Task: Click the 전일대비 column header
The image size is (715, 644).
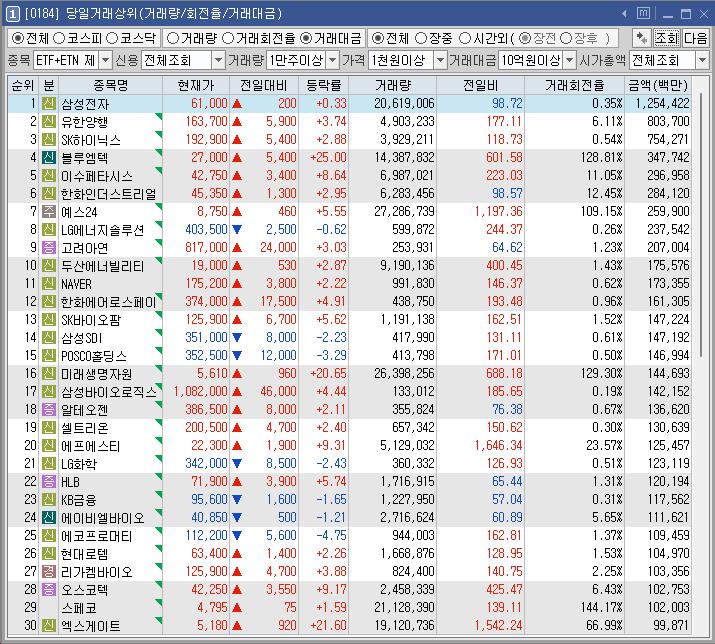Action: point(264,85)
